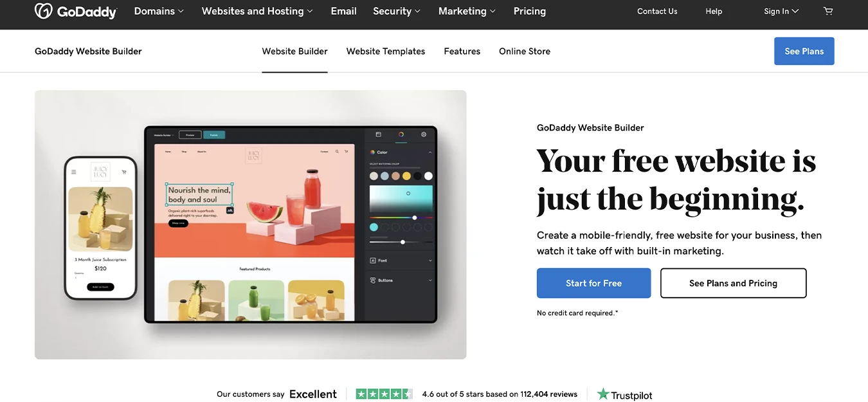
Task: Click the color wheel icon in editor panel
Action: (401, 134)
